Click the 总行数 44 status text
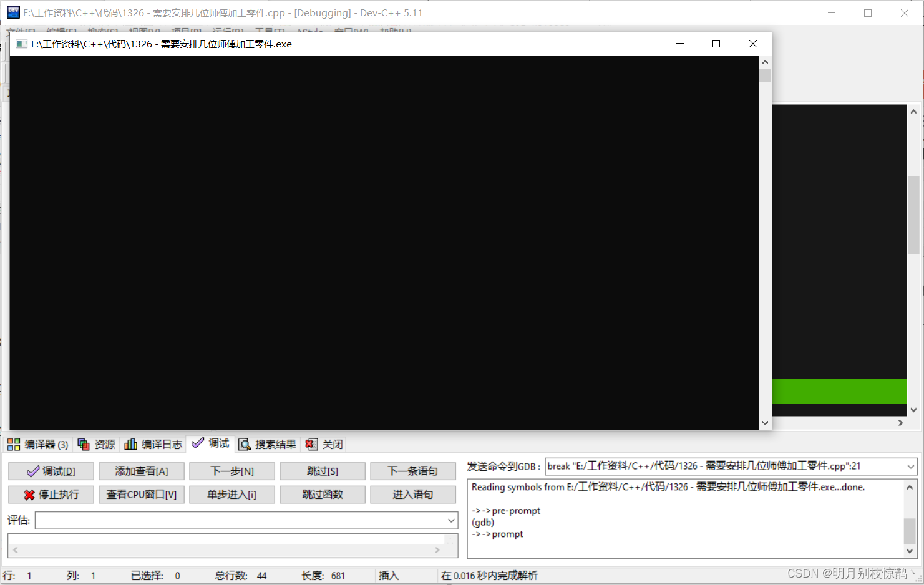The height and width of the screenshot is (585, 924). click(x=241, y=576)
